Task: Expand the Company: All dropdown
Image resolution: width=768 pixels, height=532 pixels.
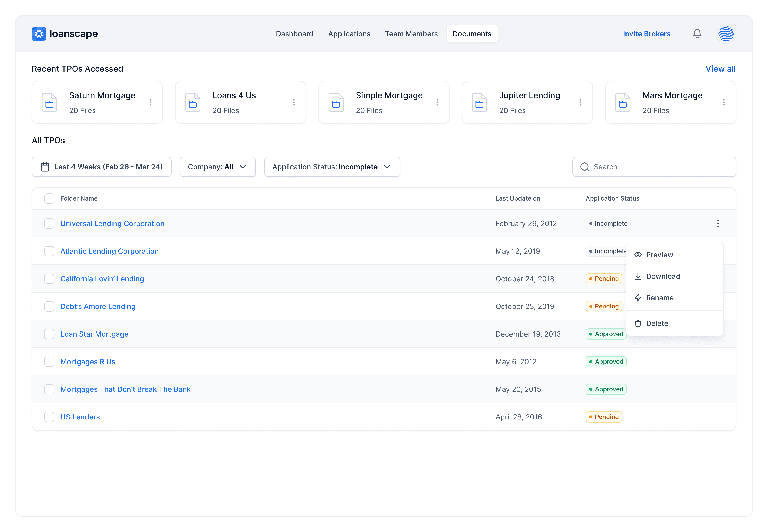Action: pyautogui.click(x=218, y=167)
